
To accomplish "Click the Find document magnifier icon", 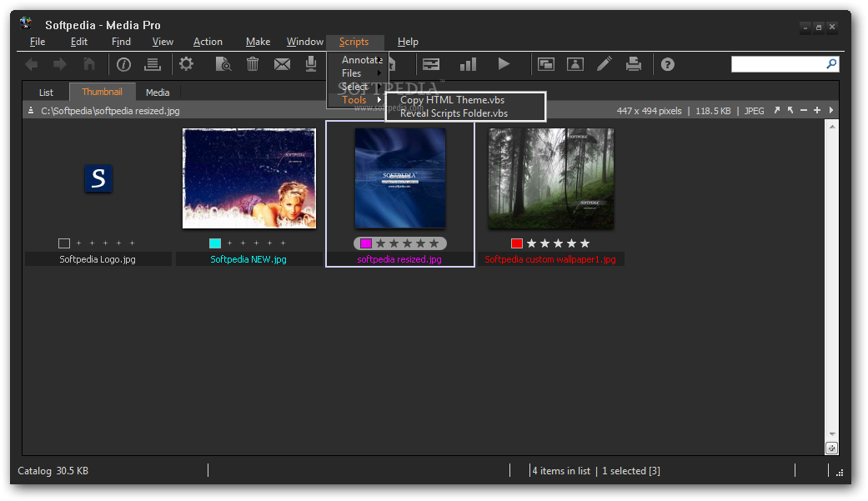I will (x=223, y=64).
